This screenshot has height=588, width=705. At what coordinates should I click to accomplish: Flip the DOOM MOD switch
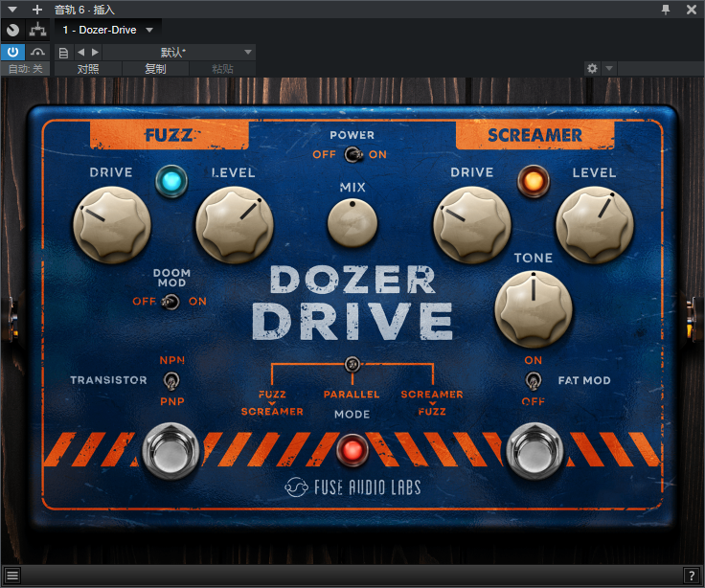[171, 302]
